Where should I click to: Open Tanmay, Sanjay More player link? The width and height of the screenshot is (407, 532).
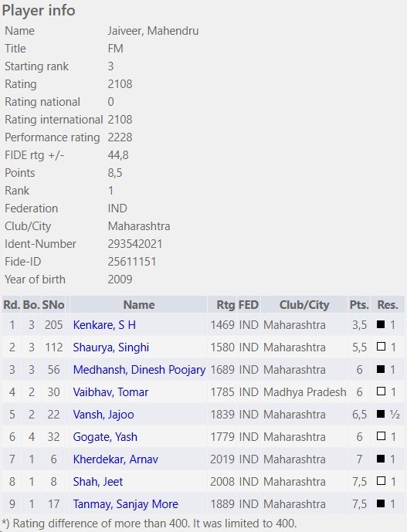(x=125, y=504)
